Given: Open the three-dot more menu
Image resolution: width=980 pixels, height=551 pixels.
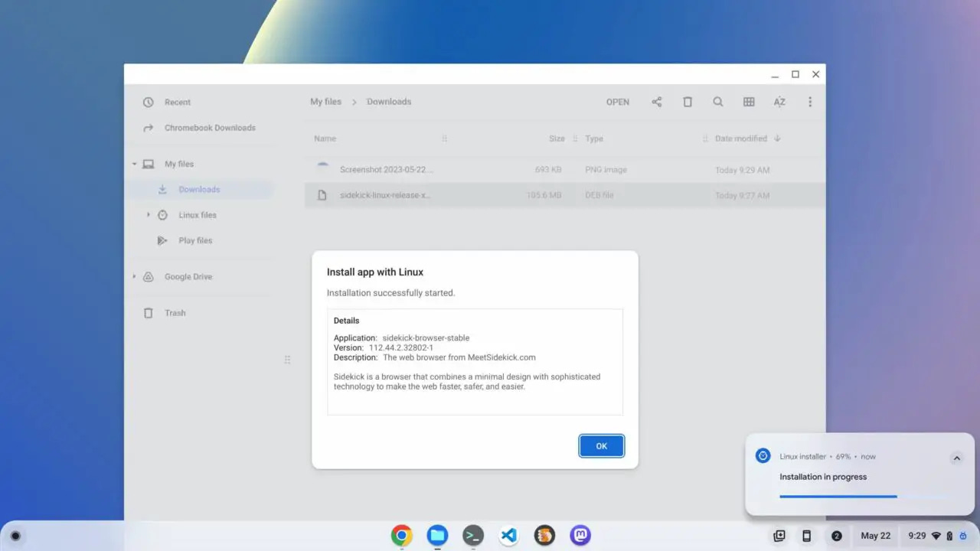Looking at the screenshot, I should tap(810, 102).
